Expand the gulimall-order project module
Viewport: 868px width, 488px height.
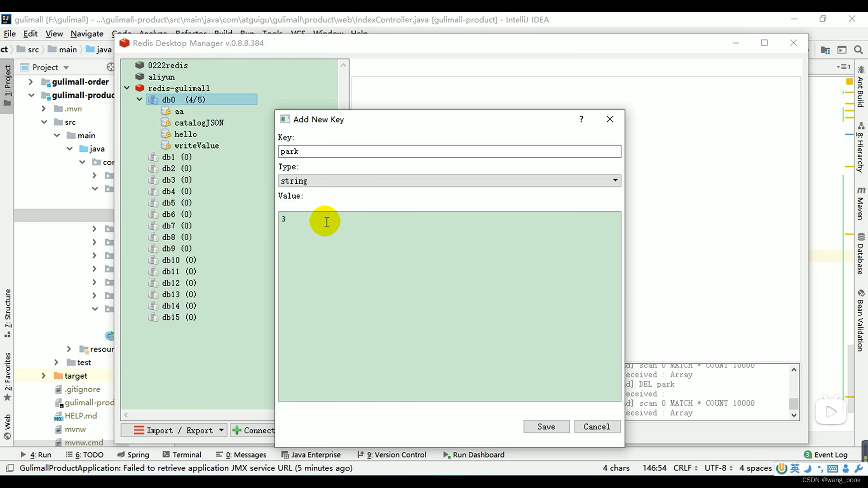[31, 82]
